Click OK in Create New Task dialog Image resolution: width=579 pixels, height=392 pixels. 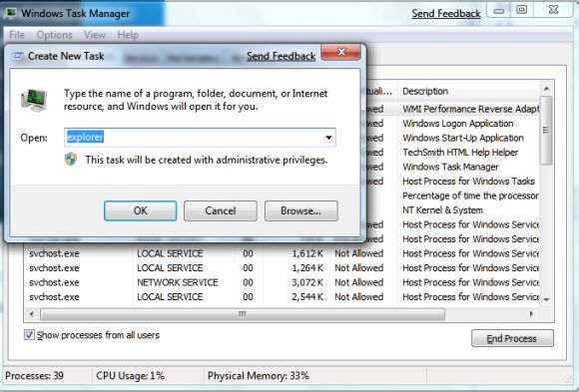pos(141,210)
